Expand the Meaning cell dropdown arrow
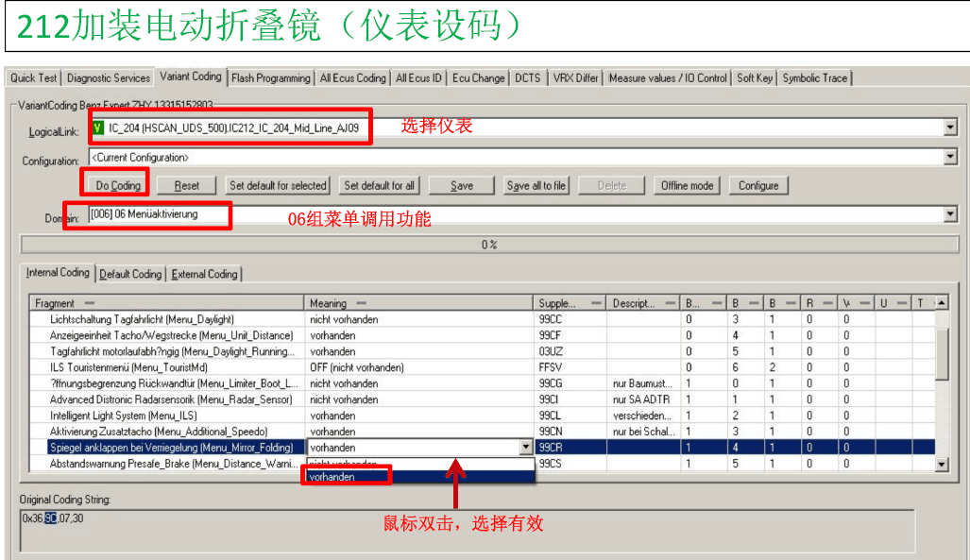This screenshot has width=970, height=560. pos(526,448)
